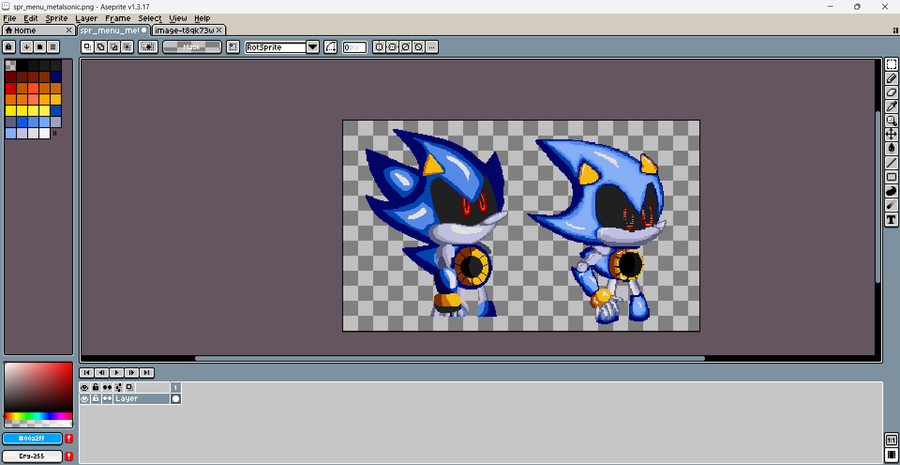Open the rotation algorithm dropdown arrow
900x465 pixels.
tap(313, 47)
